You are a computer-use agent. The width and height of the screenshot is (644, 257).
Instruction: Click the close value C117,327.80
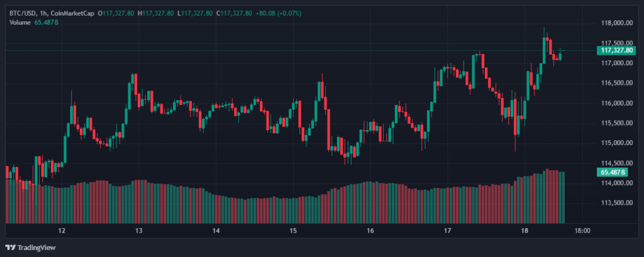[x=234, y=14]
